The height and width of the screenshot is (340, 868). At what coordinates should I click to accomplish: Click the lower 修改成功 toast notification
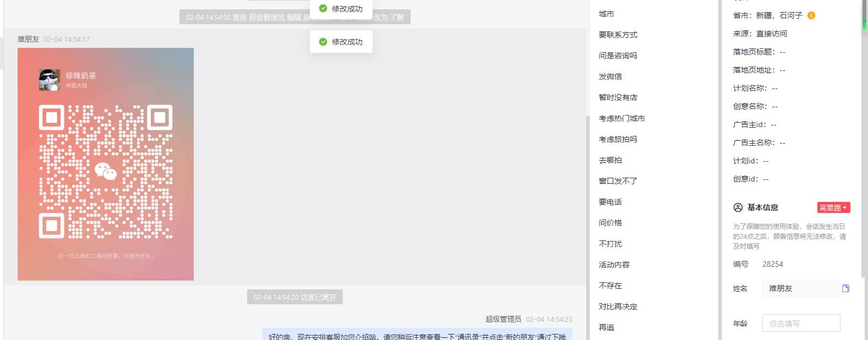[341, 42]
